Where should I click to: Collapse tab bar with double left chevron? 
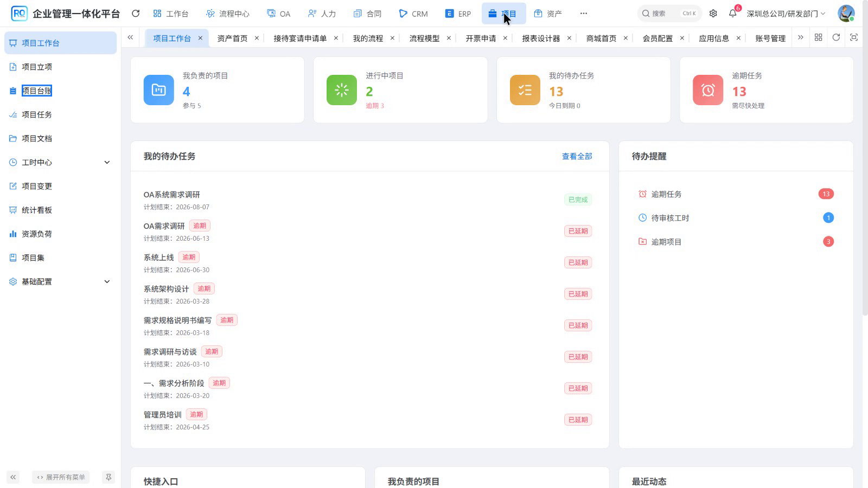pyautogui.click(x=130, y=37)
